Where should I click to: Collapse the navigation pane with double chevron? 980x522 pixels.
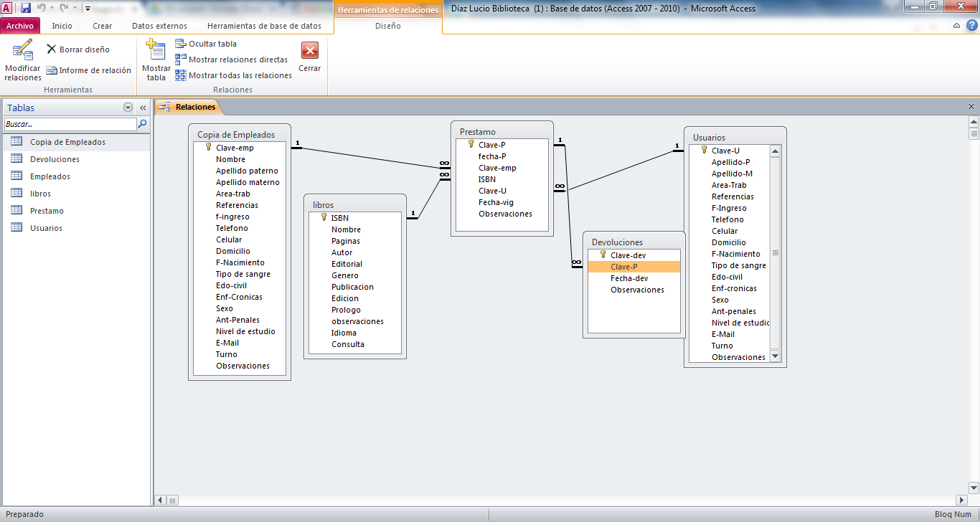pyautogui.click(x=143, y=108)
